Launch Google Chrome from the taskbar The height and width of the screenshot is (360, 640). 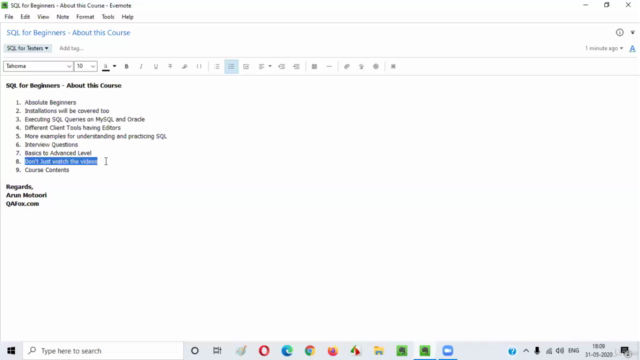pyautogui.click(x=310, y=351)
